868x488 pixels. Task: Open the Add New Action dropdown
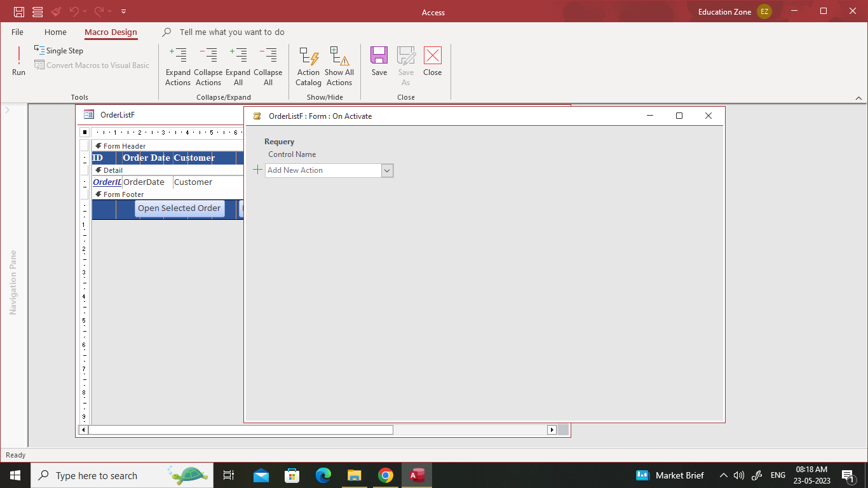coord(387,170)
